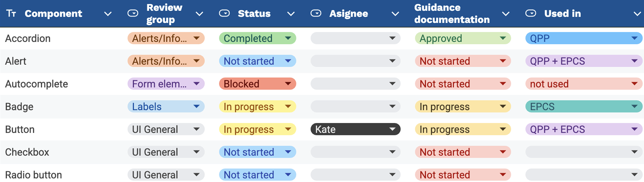Click the dropdown type icon beside Status header
The height and width of the screenshot is (182, 644).
224,13
